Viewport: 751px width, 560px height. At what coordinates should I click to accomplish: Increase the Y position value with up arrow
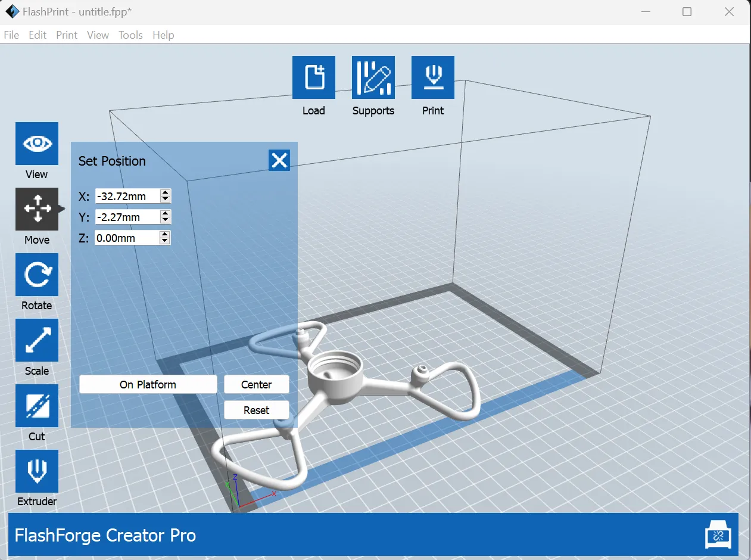(x=166, y=213)
